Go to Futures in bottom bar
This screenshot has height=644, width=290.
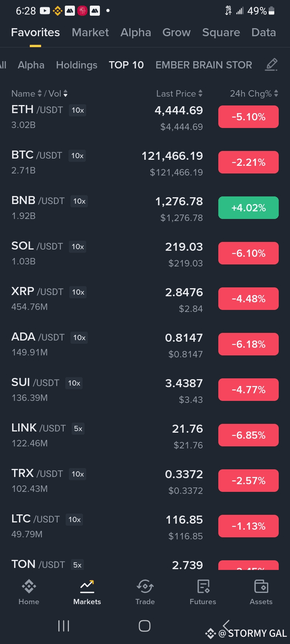coord(203,587)
